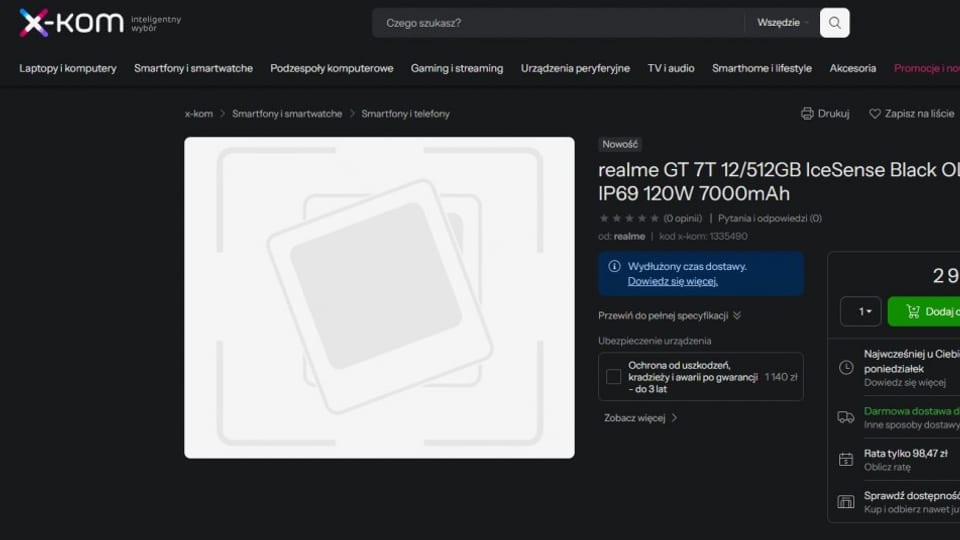Open the (0 opinii) reviews link
Screen dimensions: 960x540
coord(683,218)
